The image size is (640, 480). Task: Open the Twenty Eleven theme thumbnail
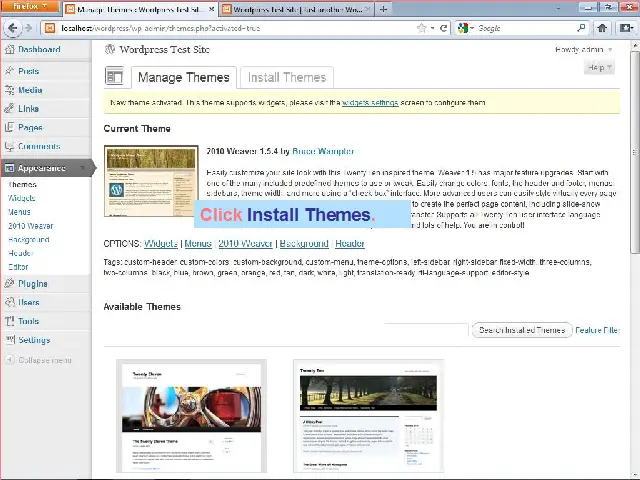[191, 416]
